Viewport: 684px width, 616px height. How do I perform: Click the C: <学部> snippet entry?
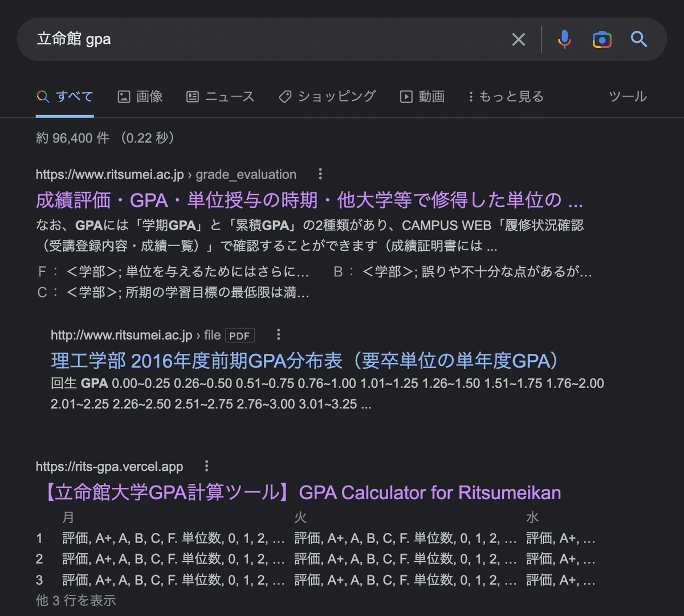coord(173,293)
